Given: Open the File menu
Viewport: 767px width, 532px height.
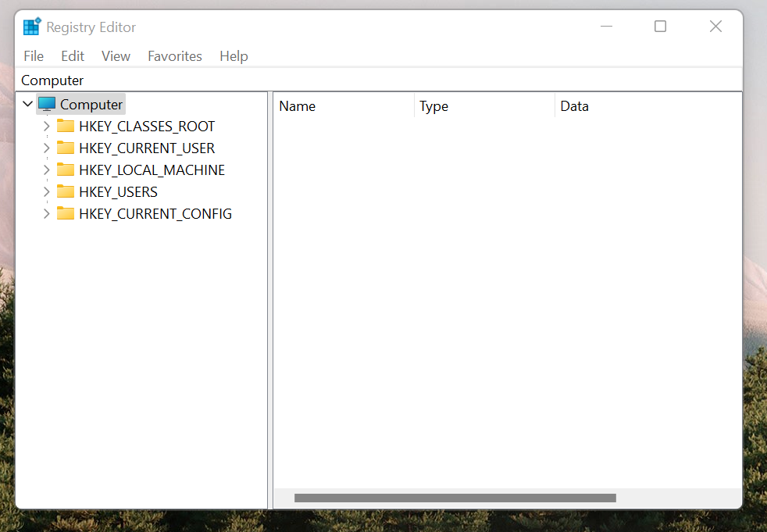Looking at the screenshot, I should 34,56.
